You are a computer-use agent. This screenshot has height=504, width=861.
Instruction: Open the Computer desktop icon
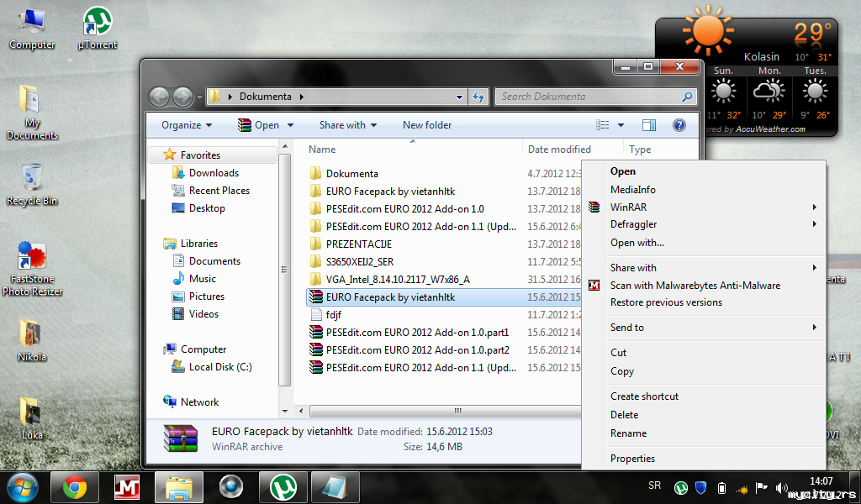click(x=31, y=29)
